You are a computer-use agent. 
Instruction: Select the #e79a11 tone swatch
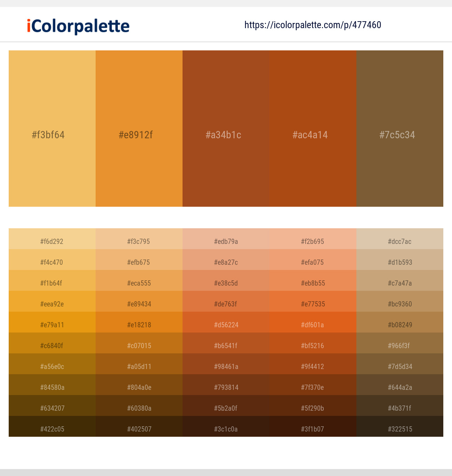tap(52, 325)
